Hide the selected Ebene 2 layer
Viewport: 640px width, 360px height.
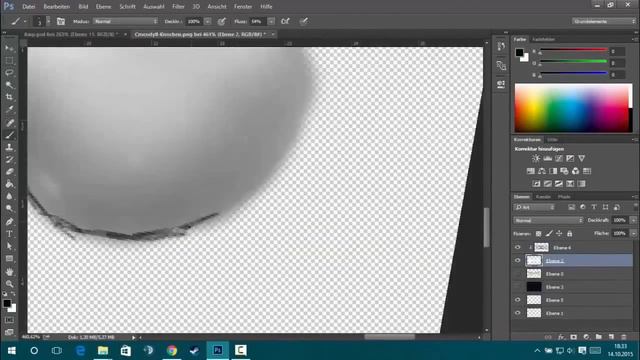[x=518, y=260]
